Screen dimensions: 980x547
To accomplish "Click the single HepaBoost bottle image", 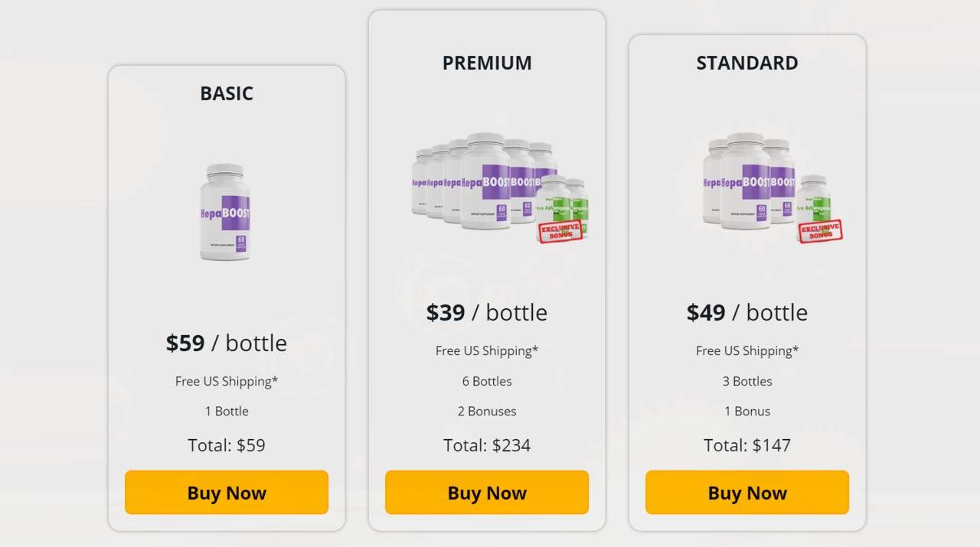I will click(x=225, y=212).
